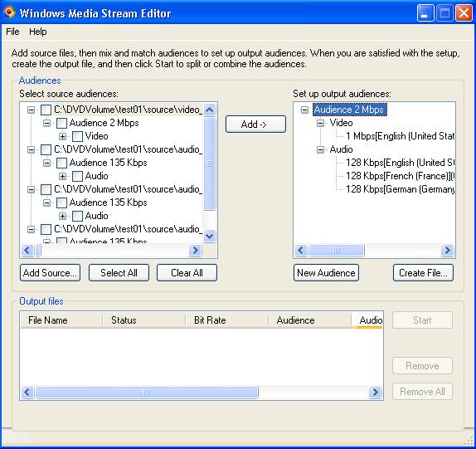This screenshot has width=476, height=449.
Task: Collapse the first source\audio_ file node
Action: 31,149
